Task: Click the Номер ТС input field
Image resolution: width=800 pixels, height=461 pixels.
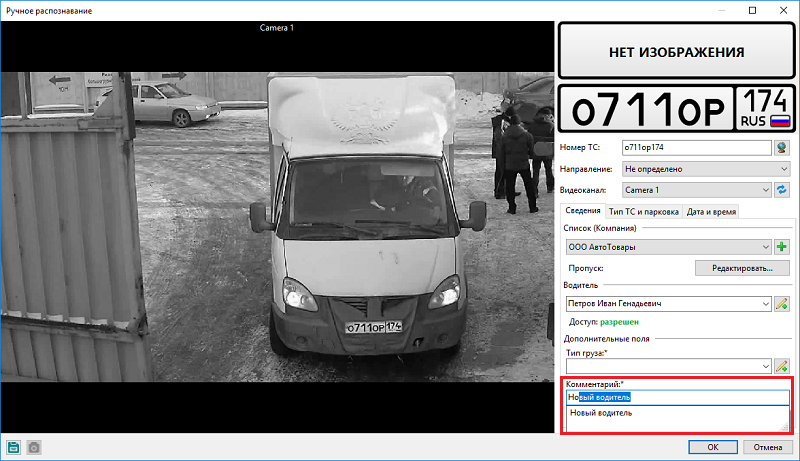Action: coord(695,148)
